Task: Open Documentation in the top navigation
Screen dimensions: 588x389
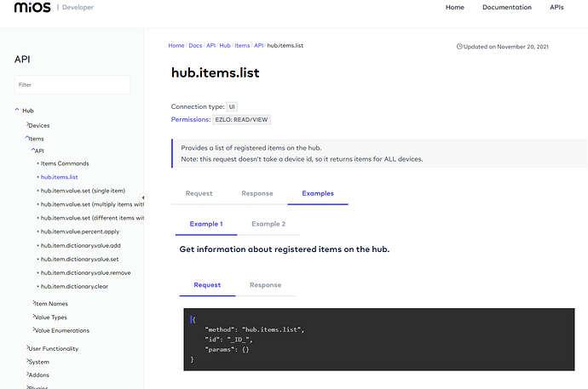Action: click(x=507, y=7)
